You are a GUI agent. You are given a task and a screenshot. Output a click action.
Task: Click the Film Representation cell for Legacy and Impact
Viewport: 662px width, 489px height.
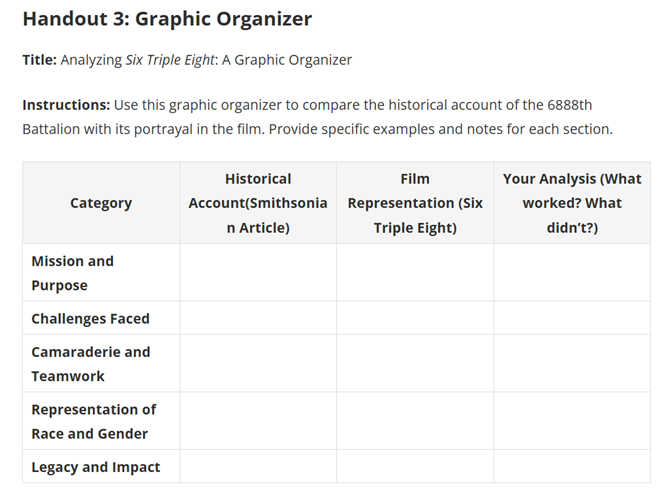coord(415,467)
